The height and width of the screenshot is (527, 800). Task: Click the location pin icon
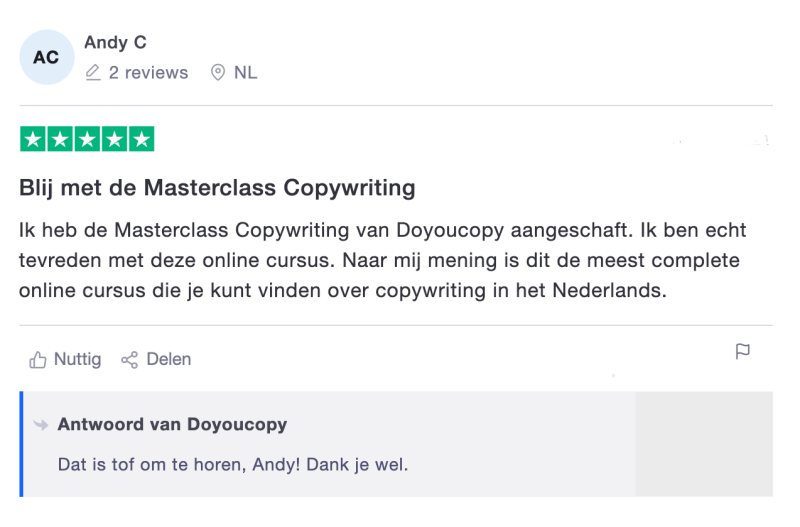218,72
